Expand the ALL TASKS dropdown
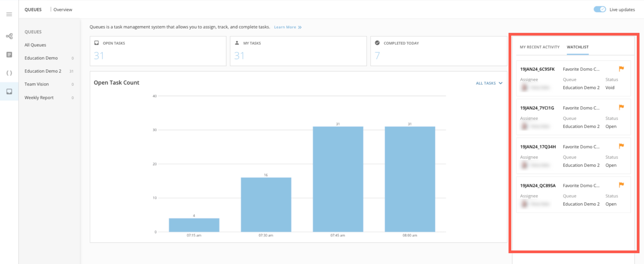This screenshot has width=644, height=264. (489, 83)
